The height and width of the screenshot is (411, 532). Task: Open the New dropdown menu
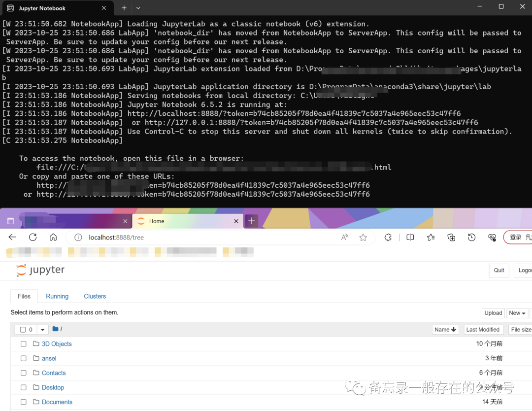(x=517, y=313)
